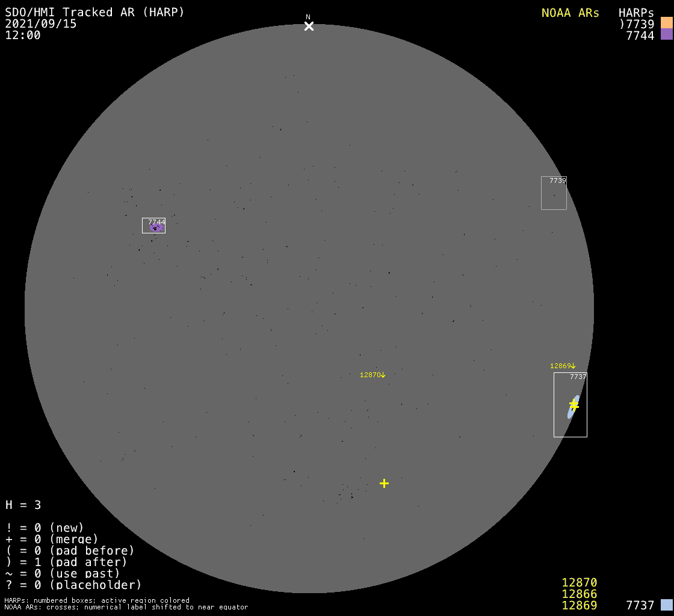Viewport: 674px width, 616px height.
Task: Click the 12870 arrow label on the disk
Action: (x=373, y=375)
